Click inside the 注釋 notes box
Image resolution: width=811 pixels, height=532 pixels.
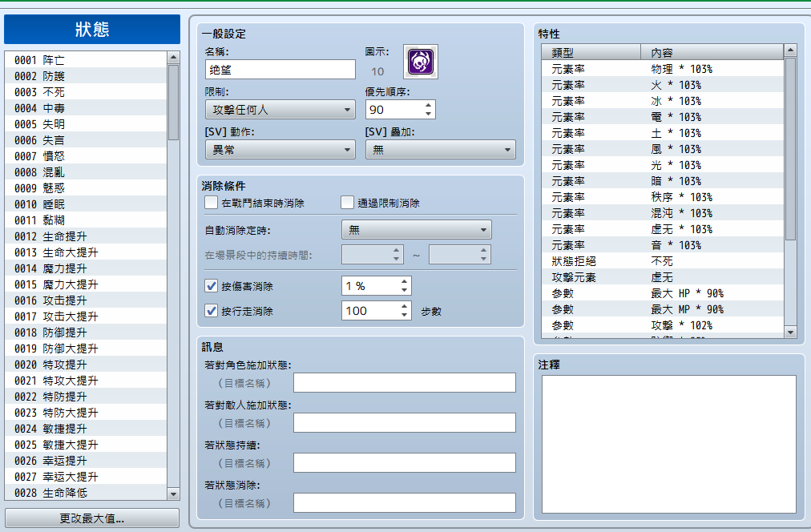coord(669,444)
